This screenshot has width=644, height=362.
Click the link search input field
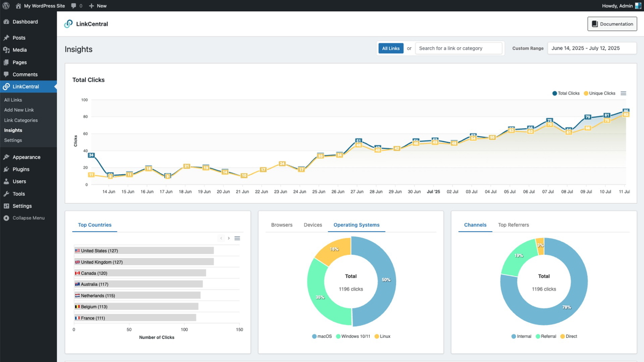click(x=459, y=48)
